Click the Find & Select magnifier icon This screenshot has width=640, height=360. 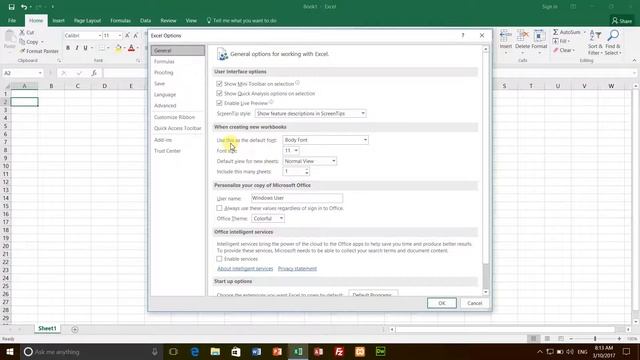613,36
